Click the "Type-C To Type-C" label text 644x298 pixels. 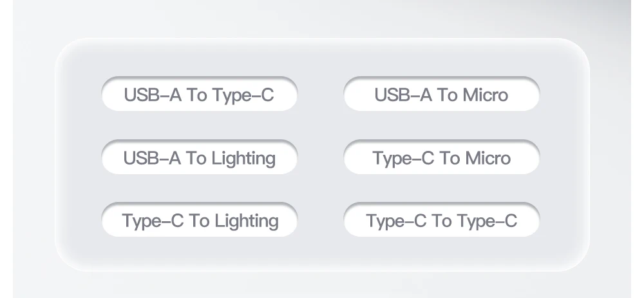tap(441, 221)
